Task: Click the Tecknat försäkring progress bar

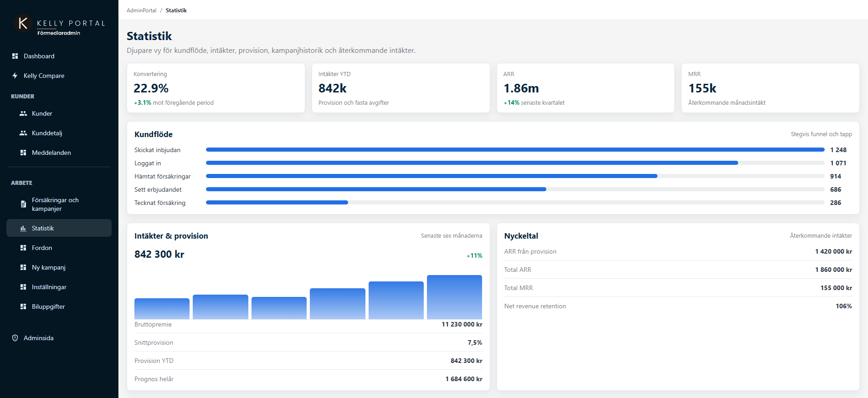Action: point(277,203)
